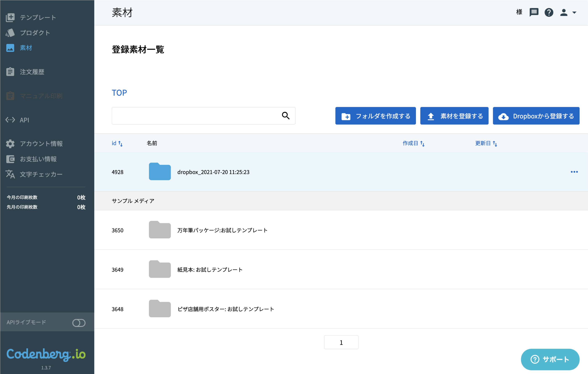Viewport: 588px width, 374px height.
Task: Open the 紙見本 sample folder icon
Action: point(160,269)
